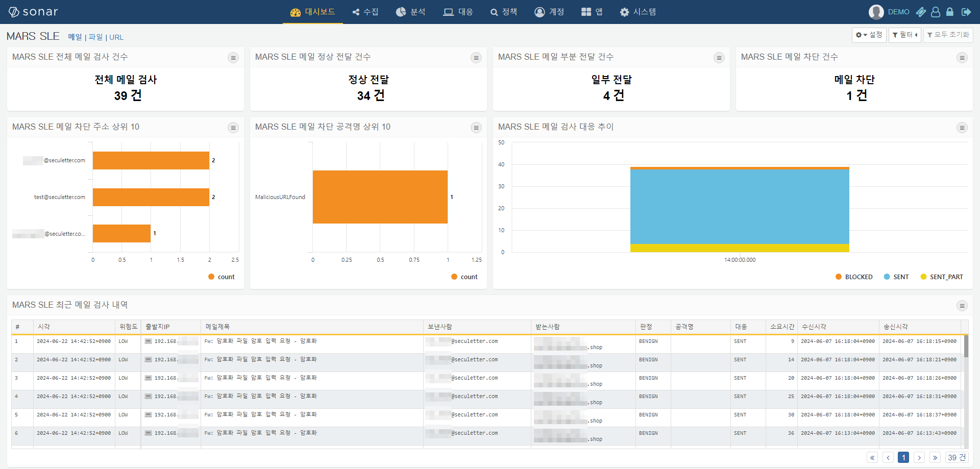Open the 대응 response menu
The width and height of the screenshot is (980, 469).
(x=458, y=12)
